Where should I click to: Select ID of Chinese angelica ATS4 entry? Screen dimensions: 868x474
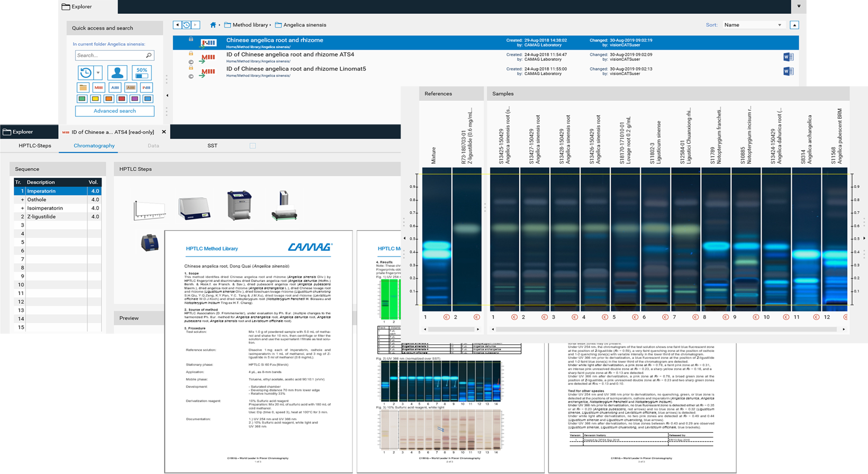[x=485, y=57]
